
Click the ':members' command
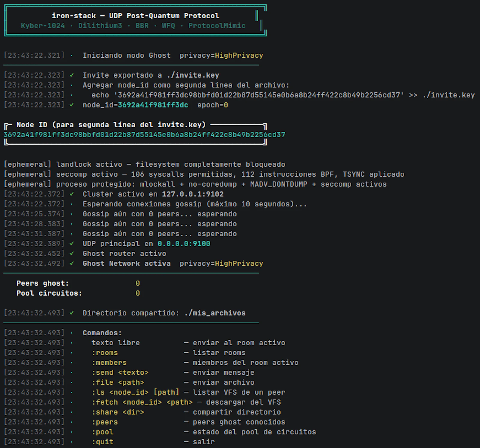pyautogui.click(x=109, y=363)
